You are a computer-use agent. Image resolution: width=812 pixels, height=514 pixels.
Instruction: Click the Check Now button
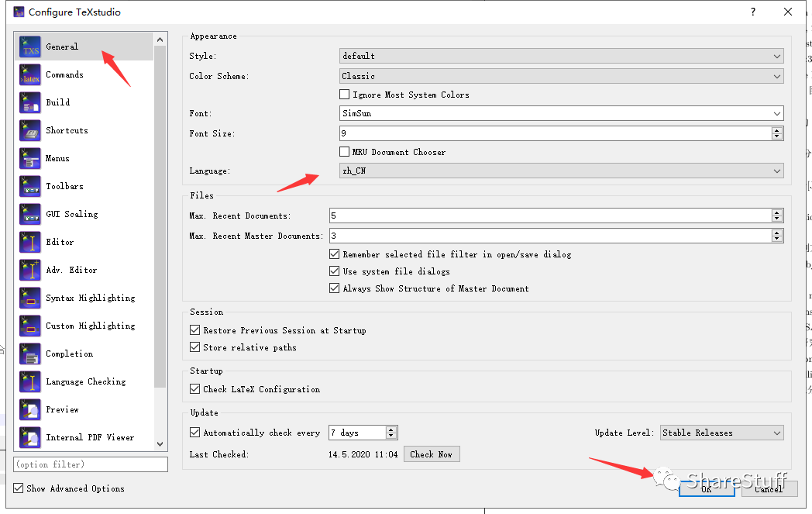click(x=432, y=454)
